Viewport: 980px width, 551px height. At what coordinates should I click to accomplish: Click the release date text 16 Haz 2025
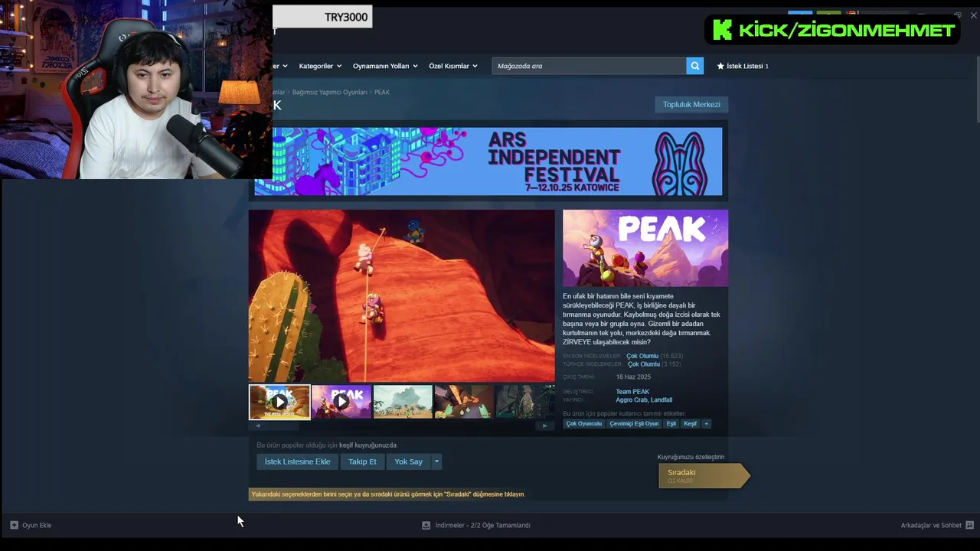(633, 377)
